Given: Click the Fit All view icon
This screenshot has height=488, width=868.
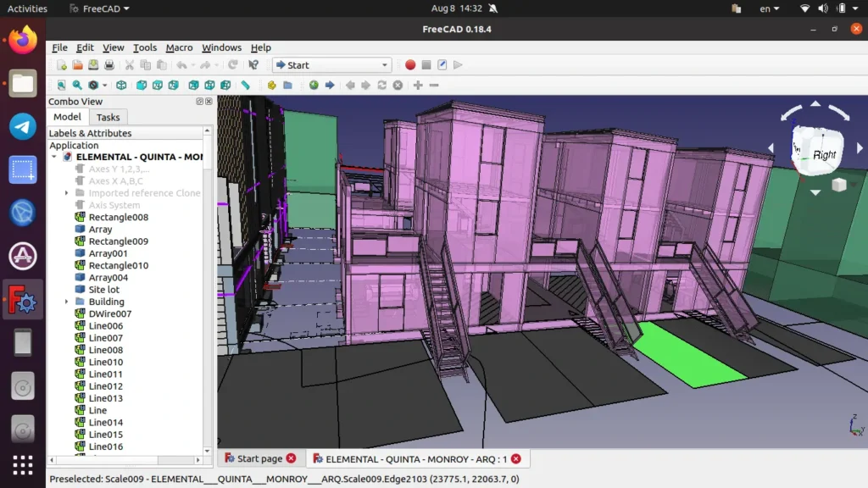Looking at the screenshot, I should pyautogui.click(x=61, y=86).
